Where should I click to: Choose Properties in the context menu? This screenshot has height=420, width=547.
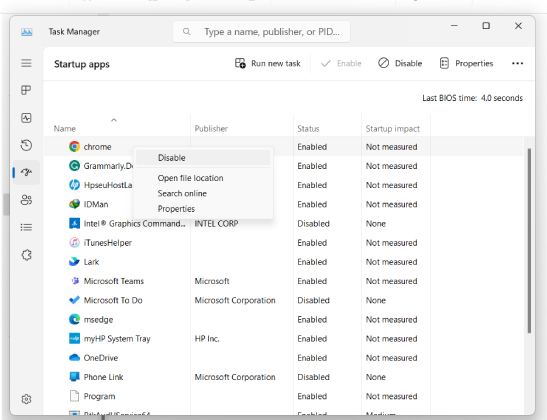pyautogui.click(x=176, y=209)
